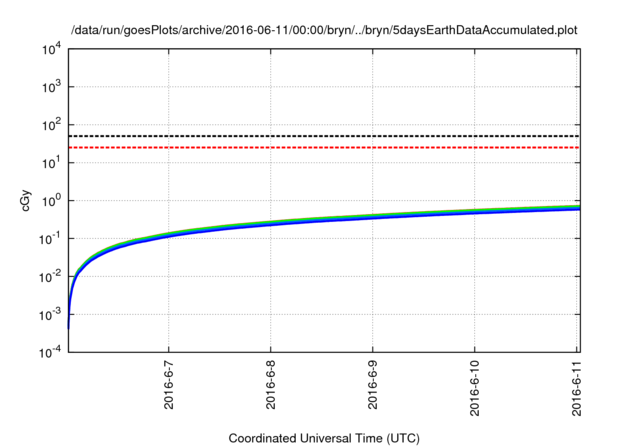Click the 10^1 y-axis tick label

52,163
